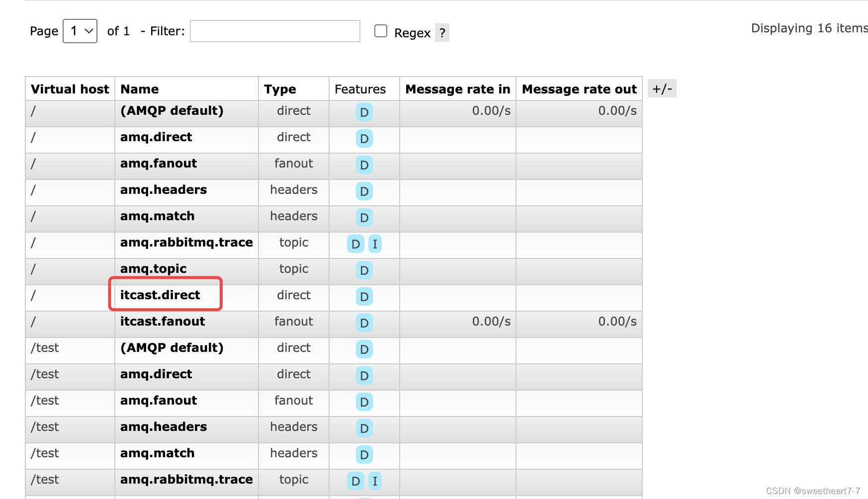
Task: Sort by Virtual host column header
Action: pyautogui.click(x=70, y=89)
